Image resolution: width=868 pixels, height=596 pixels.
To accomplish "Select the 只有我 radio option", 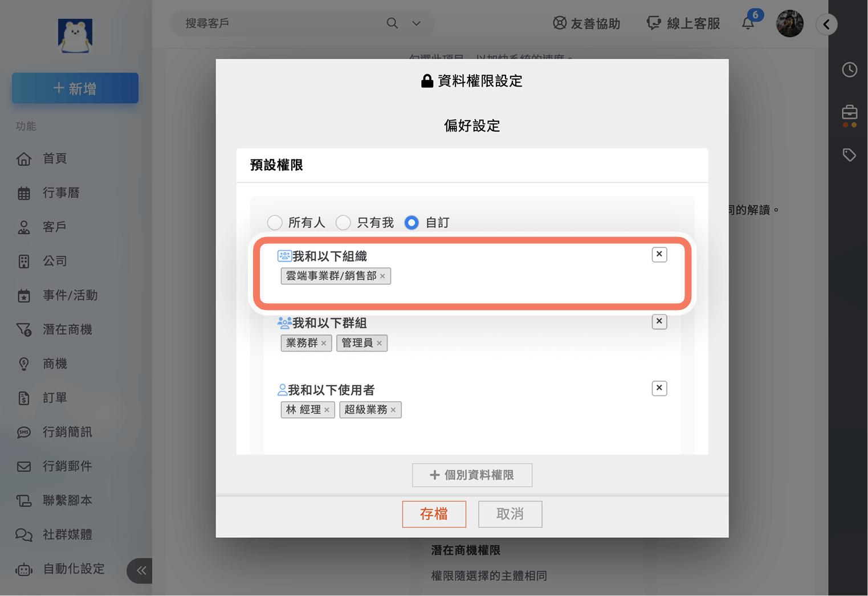I will (x=343, y=223).
